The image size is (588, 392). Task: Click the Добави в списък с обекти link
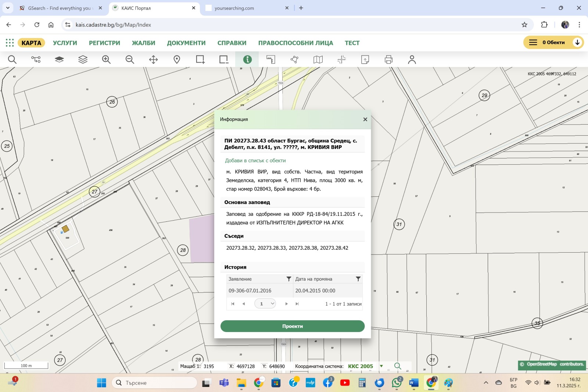255,160
